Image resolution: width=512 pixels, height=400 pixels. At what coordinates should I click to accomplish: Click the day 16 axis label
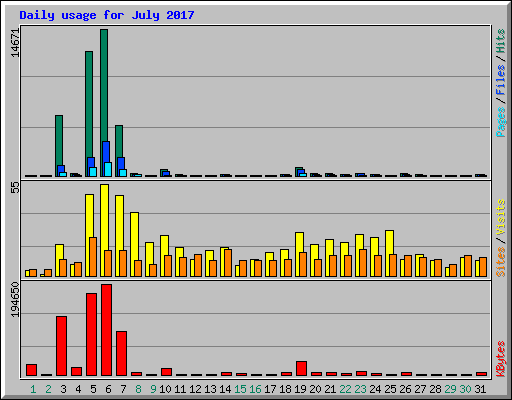[255, 389]
